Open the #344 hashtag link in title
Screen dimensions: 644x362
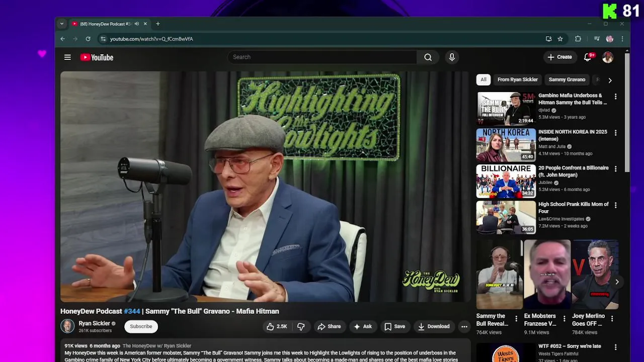(x=132, y=311)
